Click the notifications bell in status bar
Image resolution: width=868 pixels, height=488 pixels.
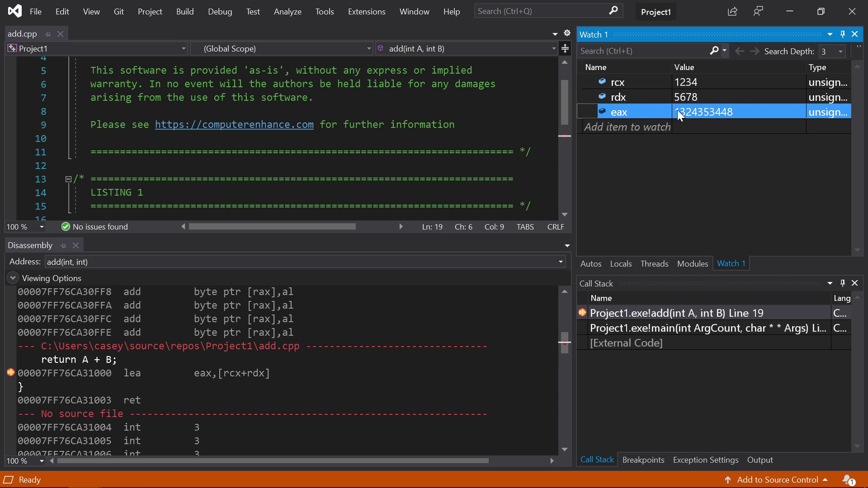pyautogui.click(x=848, y=479)
